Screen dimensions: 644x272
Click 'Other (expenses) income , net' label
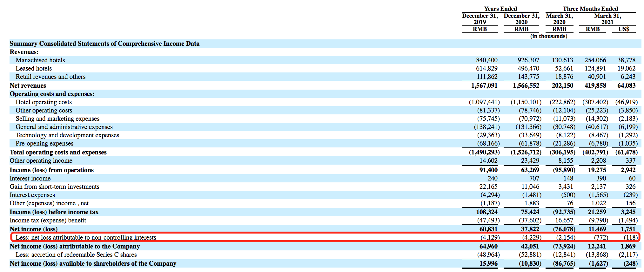pyautogui.click(x=49, y=203)
